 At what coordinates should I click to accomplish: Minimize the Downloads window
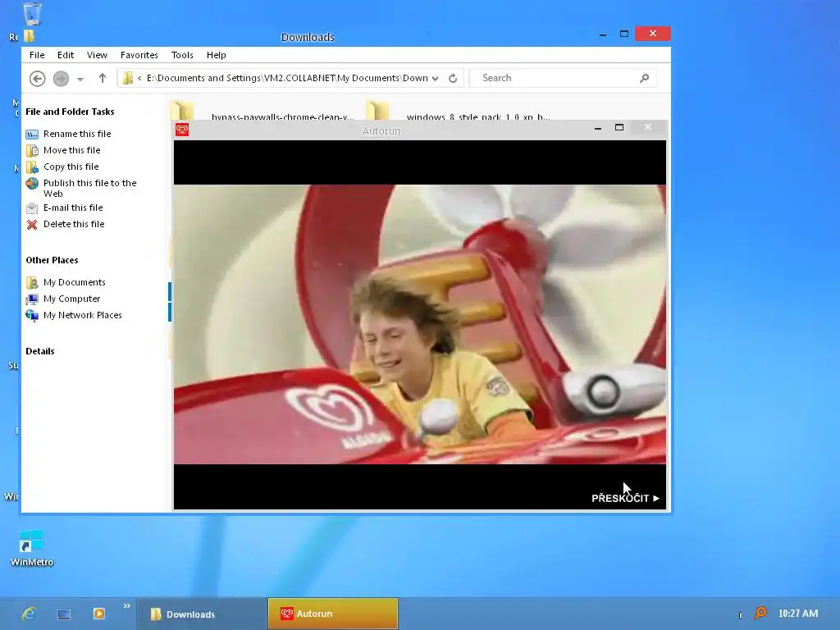pyautogui.click(x=603, y=34)
